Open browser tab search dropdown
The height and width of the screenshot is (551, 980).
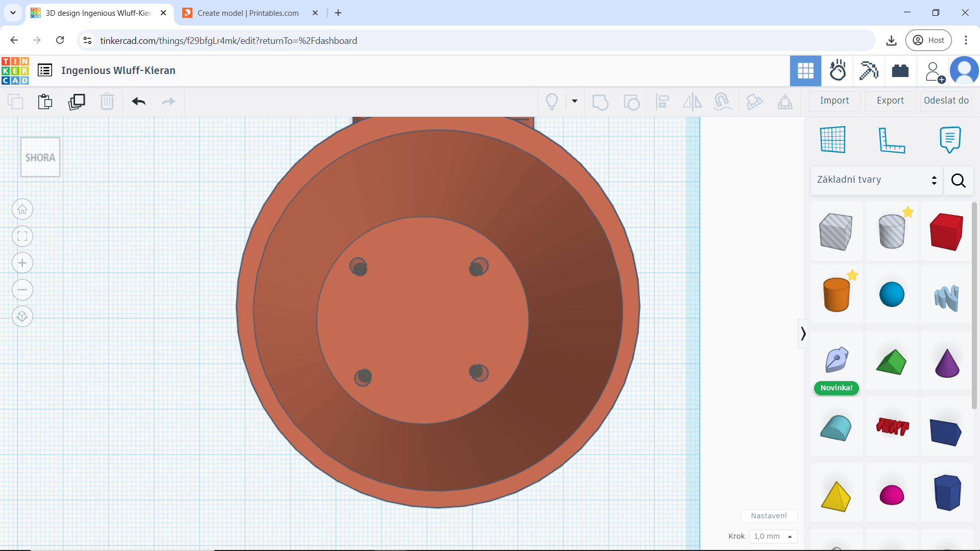click(x=13, y=13)
